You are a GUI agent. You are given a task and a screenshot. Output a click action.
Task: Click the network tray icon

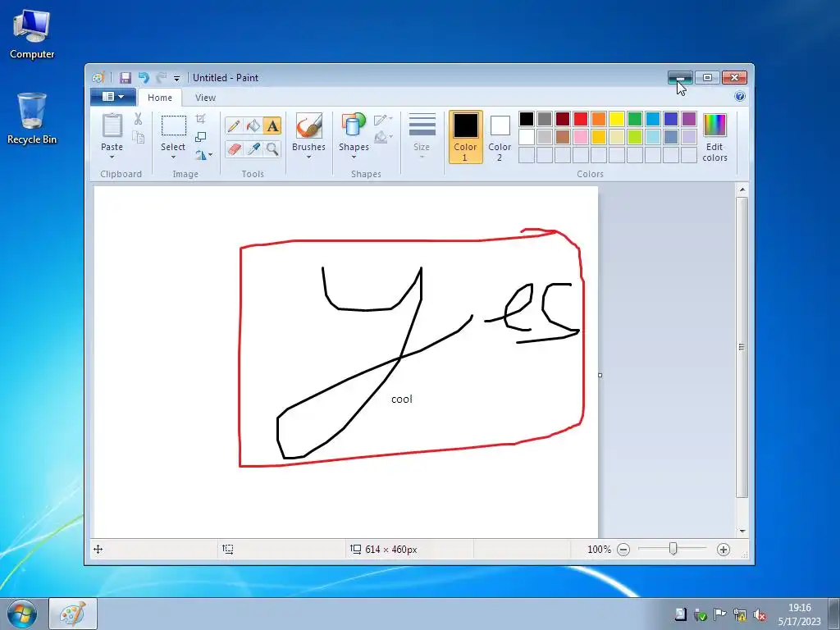point(740,615)
